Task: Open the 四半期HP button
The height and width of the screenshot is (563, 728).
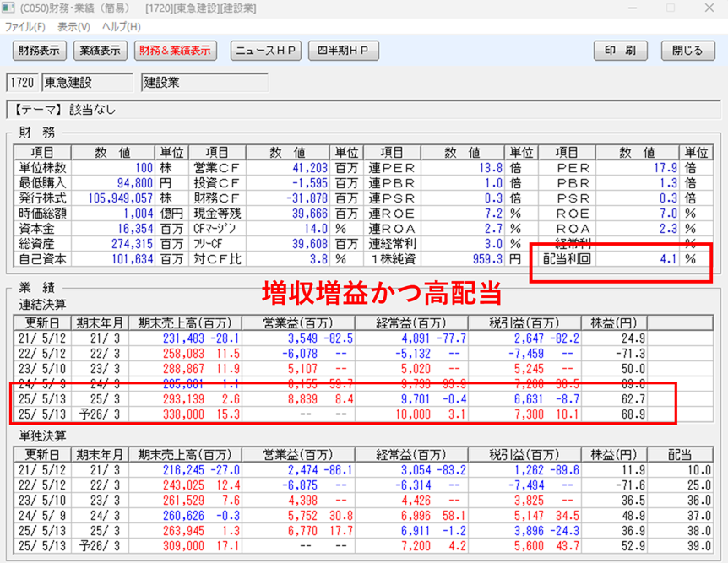Action: coord(340,51)
